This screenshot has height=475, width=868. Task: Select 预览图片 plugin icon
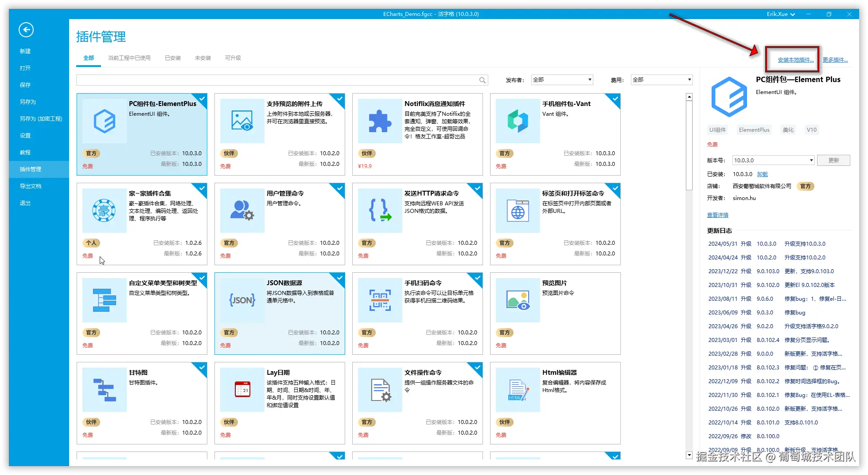[x=518, y=300]
